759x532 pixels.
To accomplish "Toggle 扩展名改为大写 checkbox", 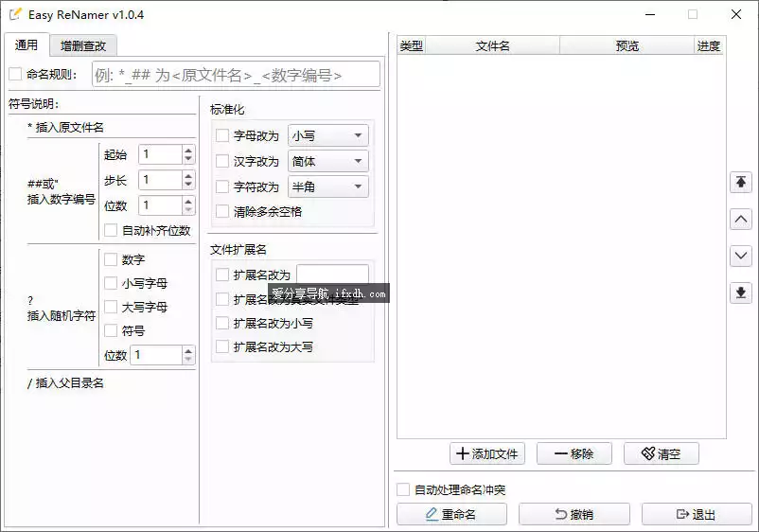I will [x=222, y=346].
